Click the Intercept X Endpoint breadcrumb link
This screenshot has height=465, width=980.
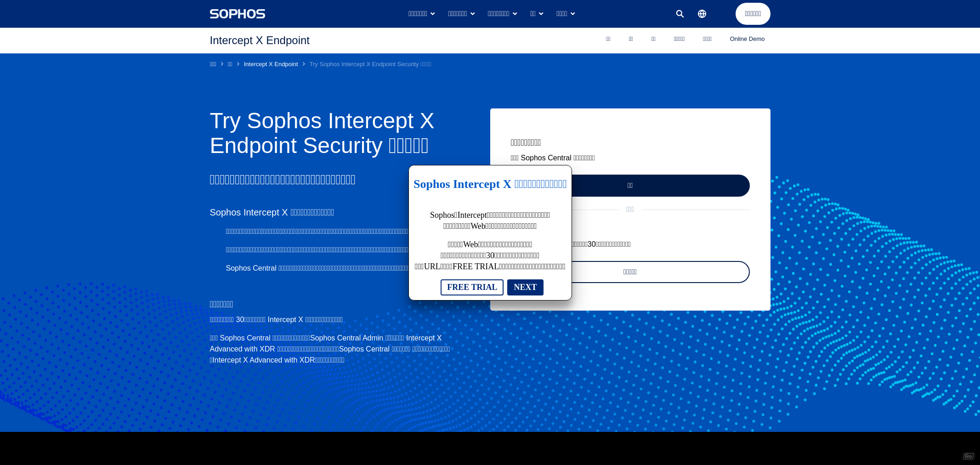[271, 64]
